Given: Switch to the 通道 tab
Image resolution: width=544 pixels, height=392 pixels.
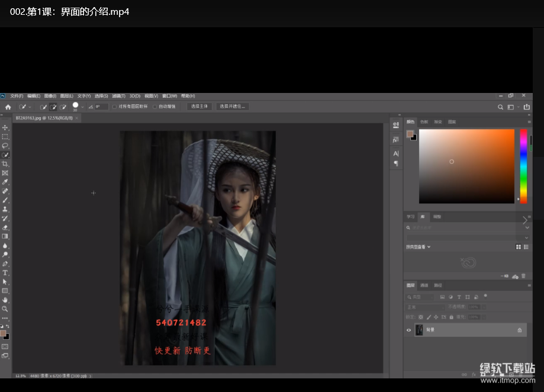Looking at the screenshot, I should pyautogui.click(x=424, y=285).
